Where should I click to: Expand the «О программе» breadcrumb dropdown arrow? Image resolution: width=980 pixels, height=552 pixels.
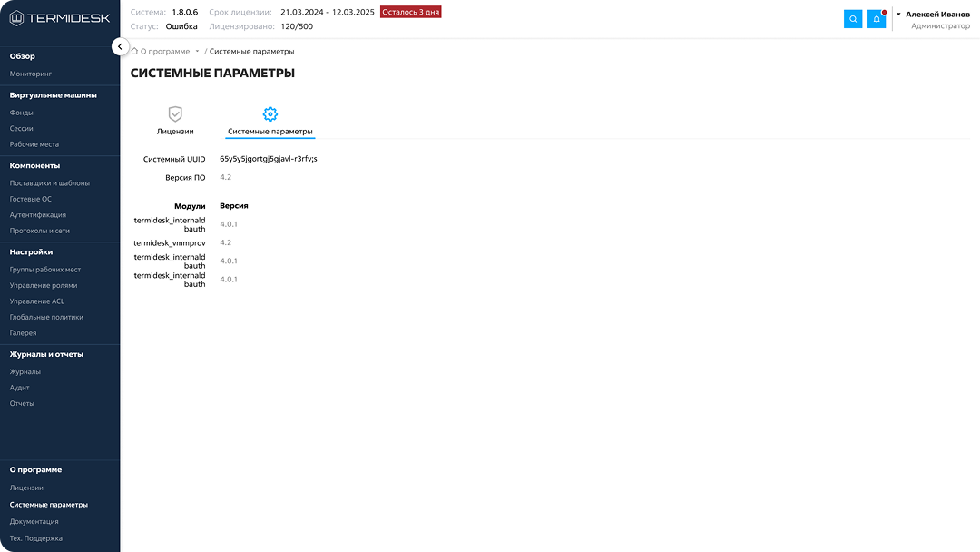197,52
